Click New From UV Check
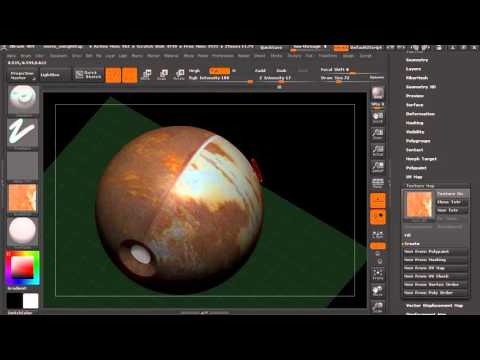The image size is (480, 360). point(435,276)
